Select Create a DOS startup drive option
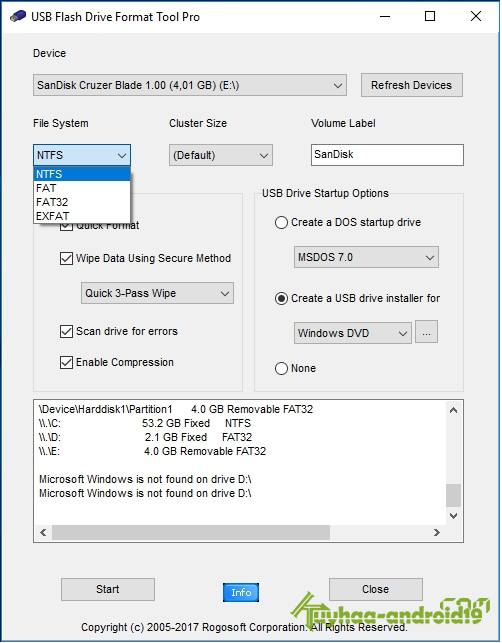The height and width of the screenshot is (643, 502). (281, 223)
